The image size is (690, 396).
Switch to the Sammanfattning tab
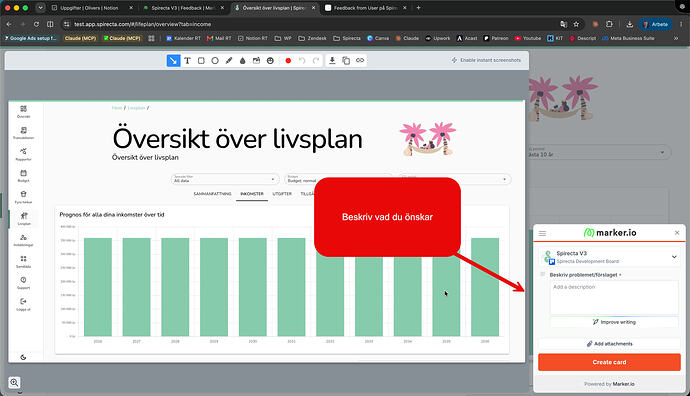pyautogui.click(x=212, y=194)
